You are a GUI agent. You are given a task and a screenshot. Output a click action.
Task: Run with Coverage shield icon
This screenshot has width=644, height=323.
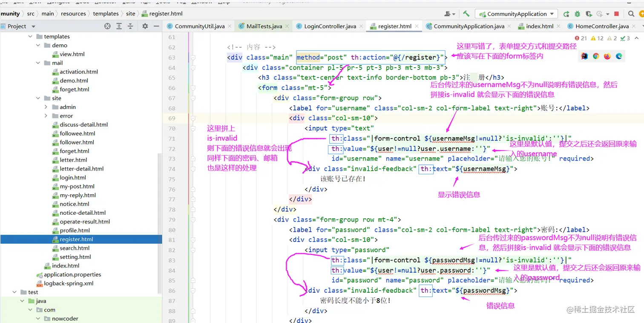[588, 14]
